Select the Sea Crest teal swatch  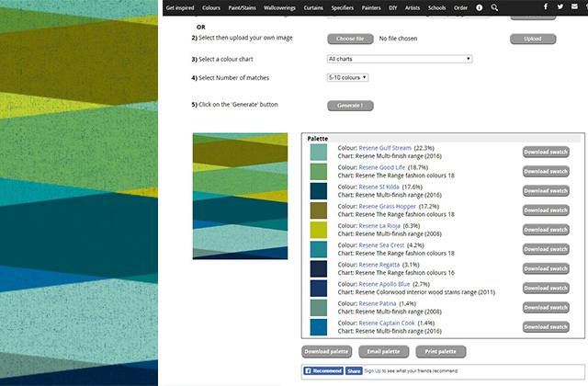(319, 249)
